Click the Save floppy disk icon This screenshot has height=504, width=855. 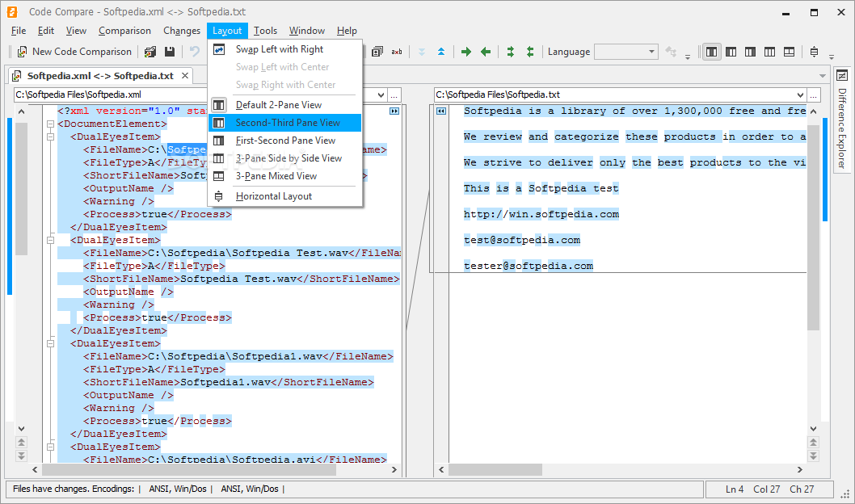170,52
